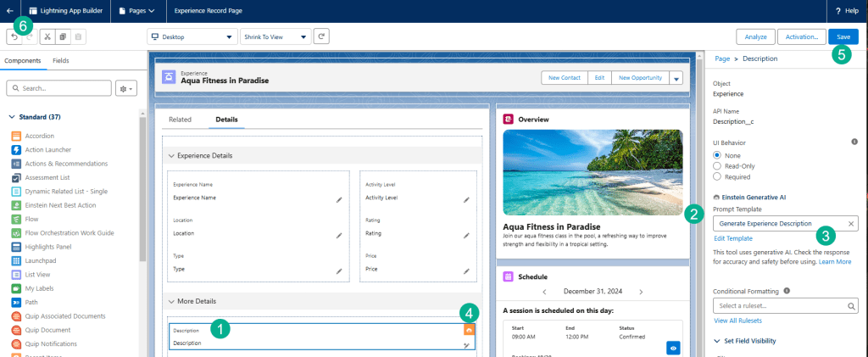Click pencil icon beside Experience Name
Viewport: 868px width, 357px height.
(x=338, y=199)
